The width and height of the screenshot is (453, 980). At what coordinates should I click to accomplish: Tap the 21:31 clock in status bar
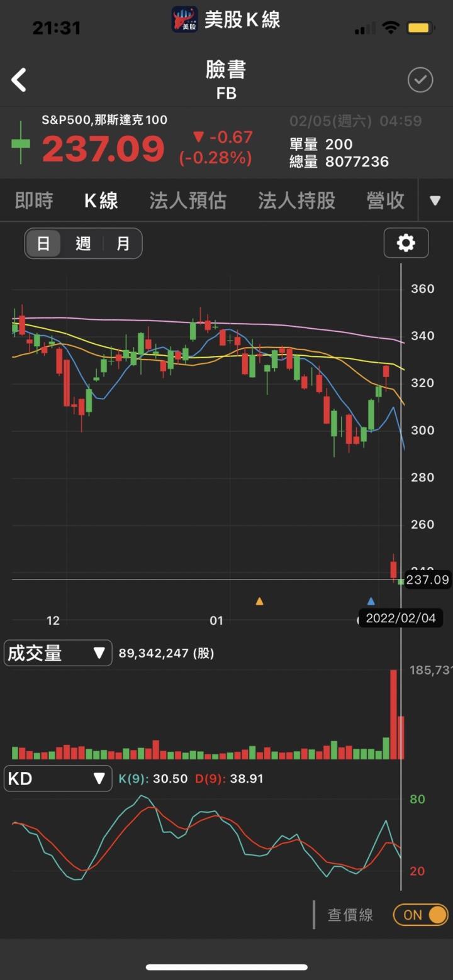57,28
